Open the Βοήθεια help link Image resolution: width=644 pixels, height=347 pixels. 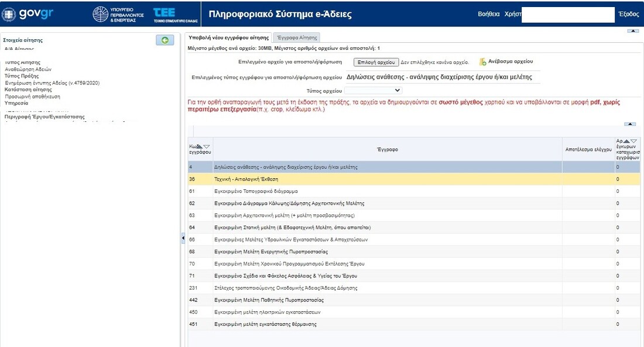[489, 14]
